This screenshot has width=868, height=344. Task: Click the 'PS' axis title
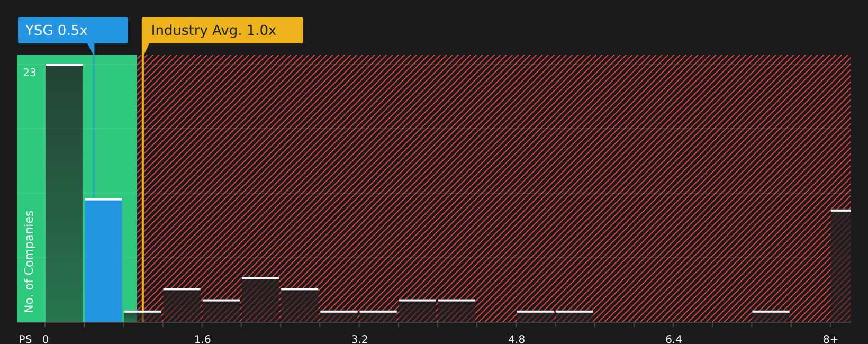coord(25,339)
